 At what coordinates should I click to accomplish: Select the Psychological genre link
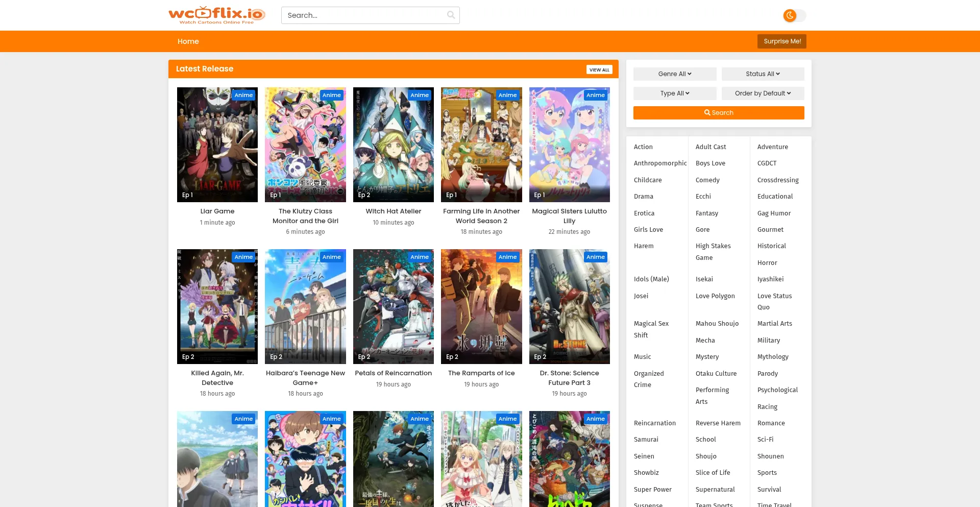(x=777, y=390)
